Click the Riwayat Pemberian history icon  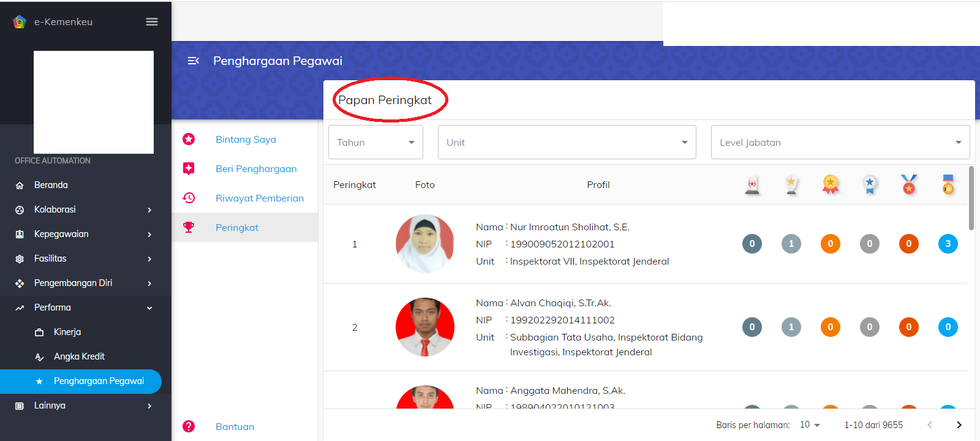[189, 198]
